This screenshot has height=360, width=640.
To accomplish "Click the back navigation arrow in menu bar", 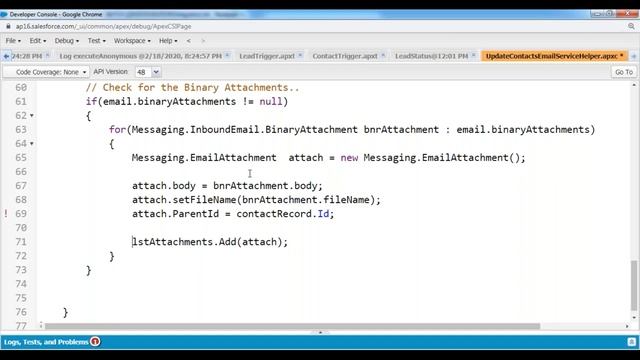I will coord(189,41).
